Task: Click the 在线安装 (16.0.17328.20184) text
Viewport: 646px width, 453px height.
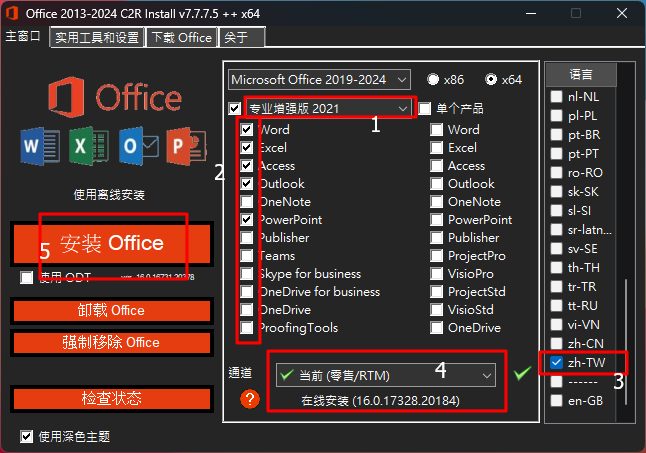Action: point(380,401)
